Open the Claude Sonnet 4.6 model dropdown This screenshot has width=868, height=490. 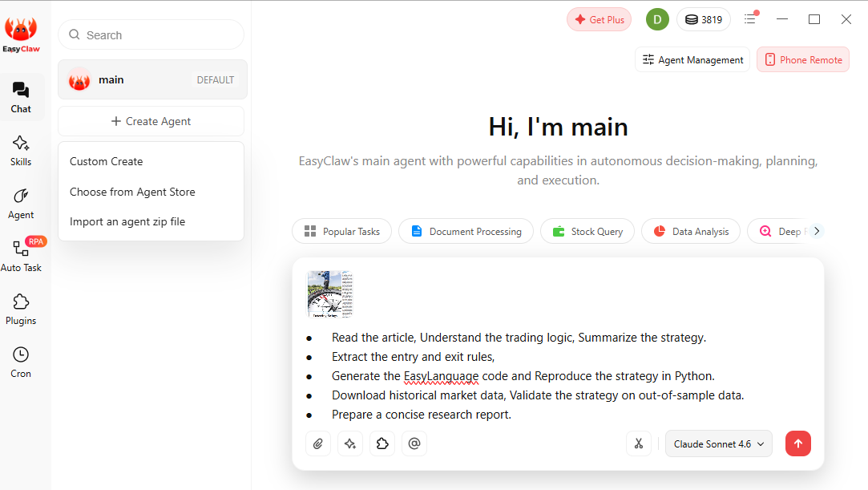click(719, 443)
